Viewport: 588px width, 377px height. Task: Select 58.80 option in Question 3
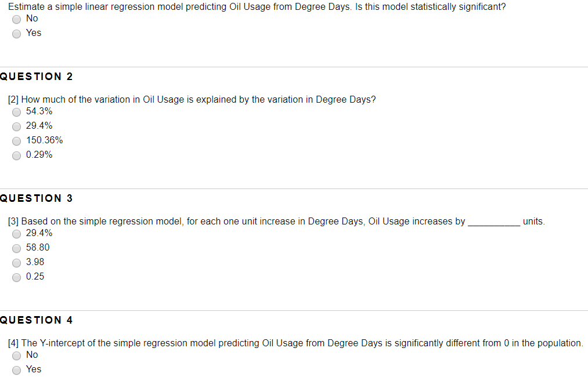pyautogui.click(x=16, y=248)
